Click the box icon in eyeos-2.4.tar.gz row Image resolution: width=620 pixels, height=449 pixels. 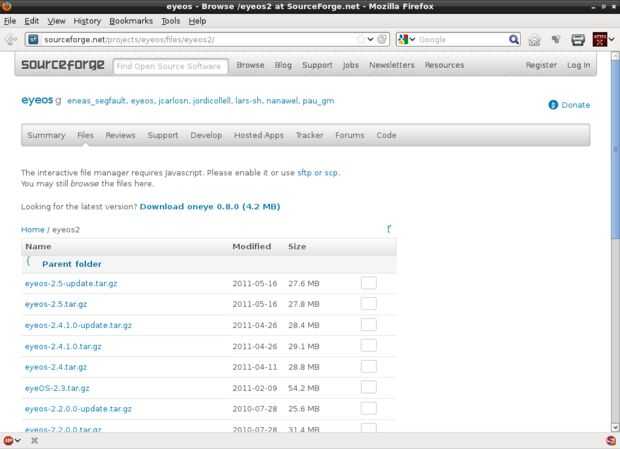coord(369,366)
